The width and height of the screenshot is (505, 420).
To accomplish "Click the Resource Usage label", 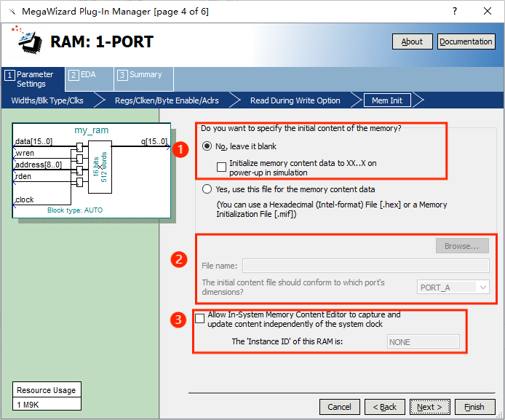I will coord(46,390).
